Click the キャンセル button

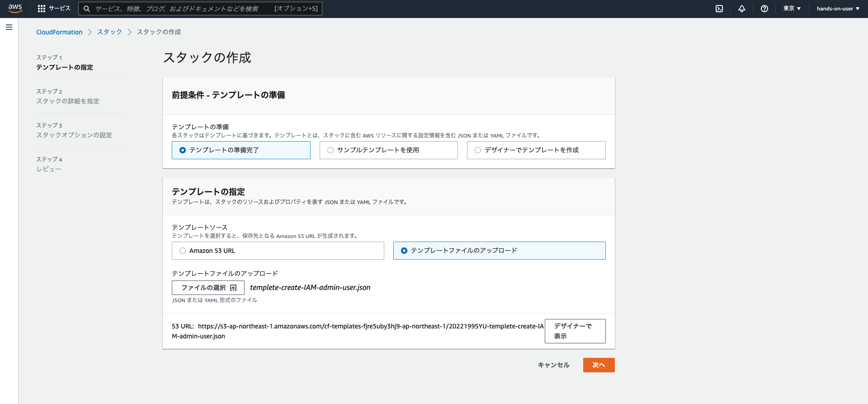click(x=553, y=365)
